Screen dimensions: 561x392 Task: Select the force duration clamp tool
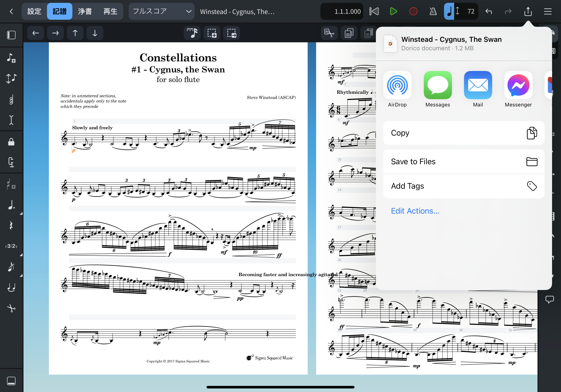pyautogui.click(x=11, y=162)
